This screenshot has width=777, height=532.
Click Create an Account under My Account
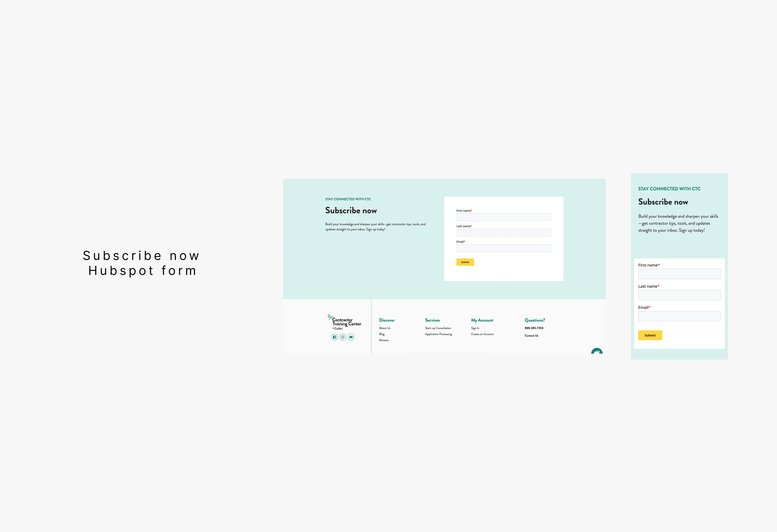(482, 335)
